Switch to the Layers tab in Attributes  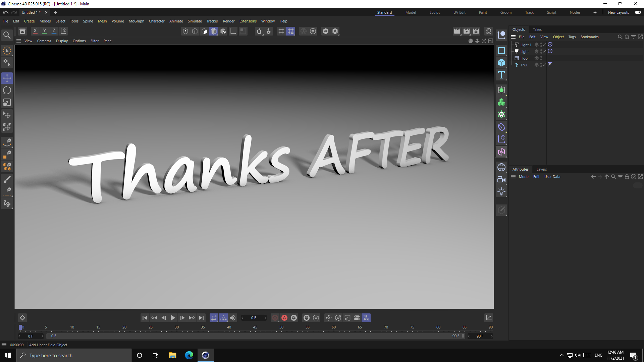(x=541, y=169)
